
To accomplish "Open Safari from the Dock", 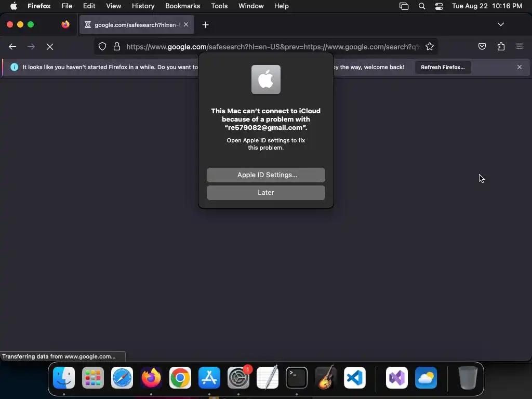I will (x=122, y=378).
